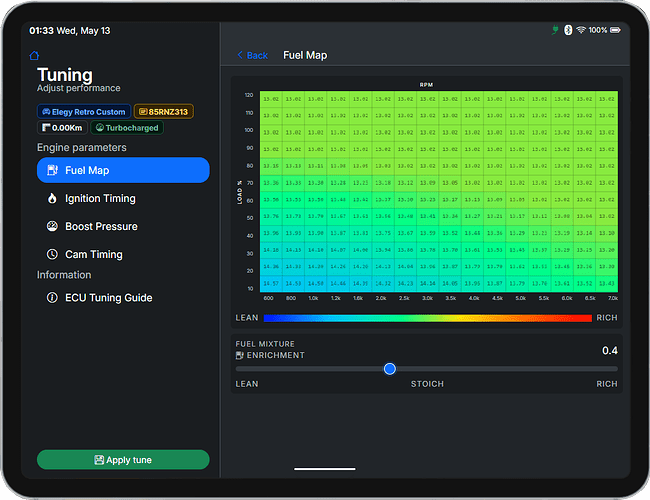This screenshot has width=650, height=500.
Task: Tap the battery indicator icon
Action: [615, 30]
